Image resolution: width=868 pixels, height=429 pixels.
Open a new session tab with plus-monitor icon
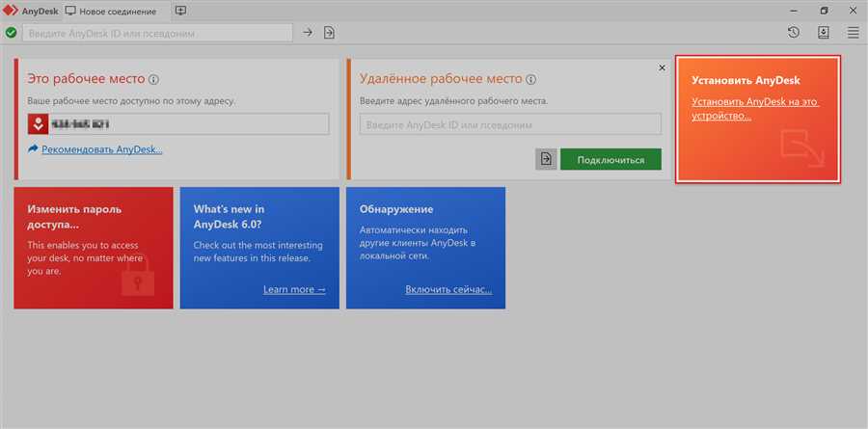tap(180, 11)
